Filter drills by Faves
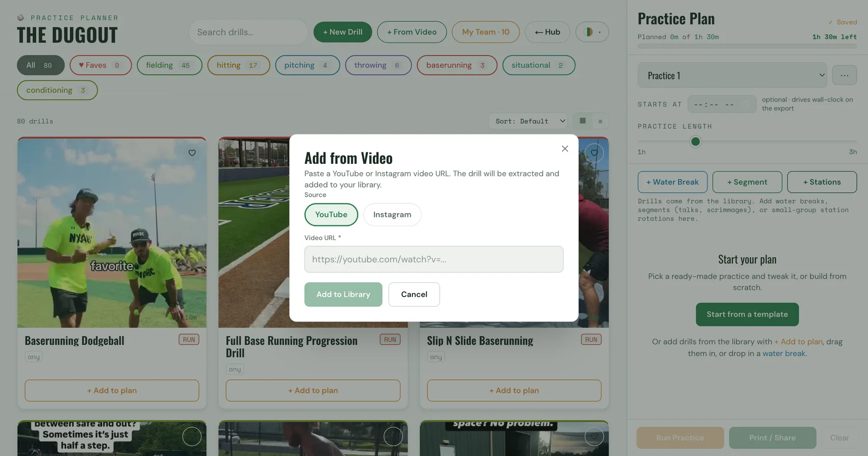This screenshot has width=868, height=456. pyautogui.click(x=100, y=65)
